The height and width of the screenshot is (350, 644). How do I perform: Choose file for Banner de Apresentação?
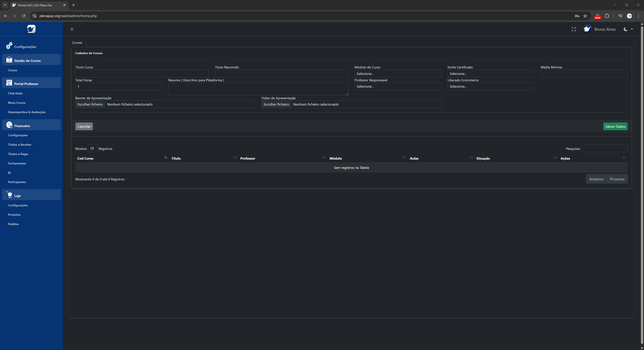(90, 104)
